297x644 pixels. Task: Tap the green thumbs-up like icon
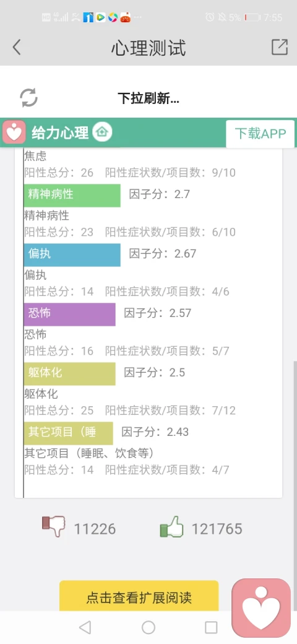pyautogui.click(x=171, y=527)
